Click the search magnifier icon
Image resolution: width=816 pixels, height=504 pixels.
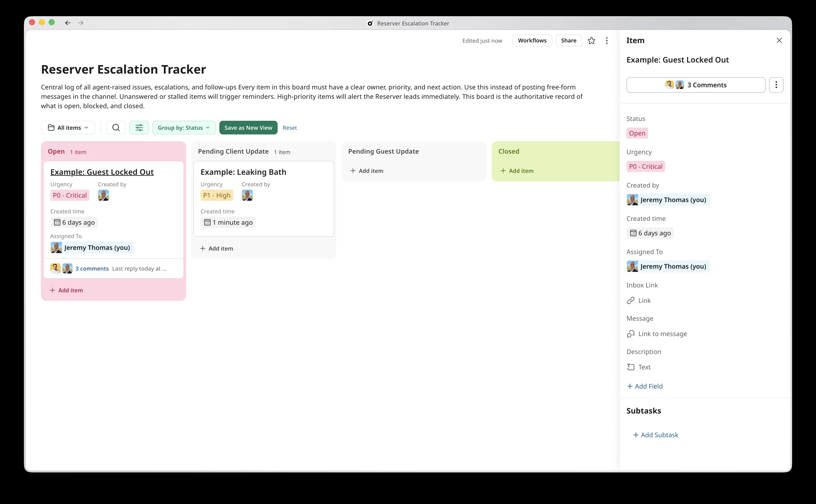click(x=116, y=128)
